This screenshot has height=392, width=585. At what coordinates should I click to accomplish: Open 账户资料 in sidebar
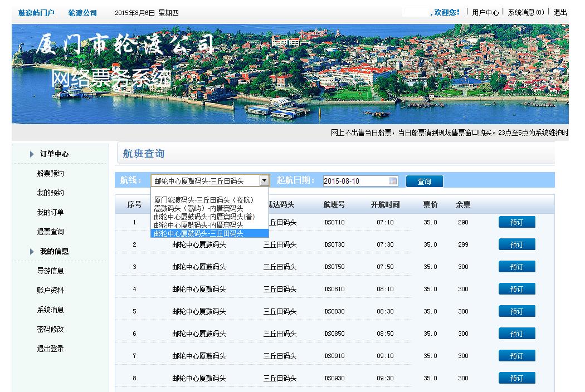(x=50, y=290)
